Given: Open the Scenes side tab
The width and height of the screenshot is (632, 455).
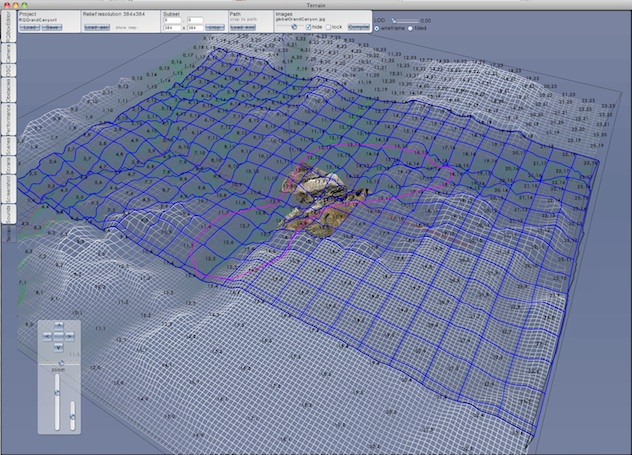Looking at the screenshot, I should pyautogui.click(x=9, y=146).
